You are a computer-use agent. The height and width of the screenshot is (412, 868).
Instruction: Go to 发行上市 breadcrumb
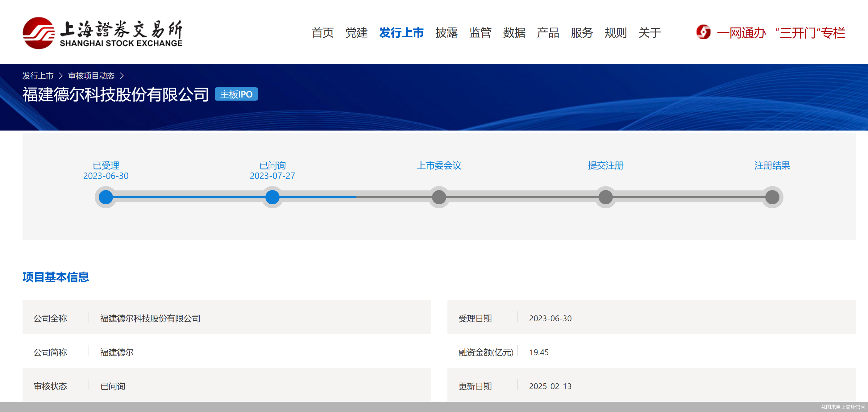pos(38,76)
